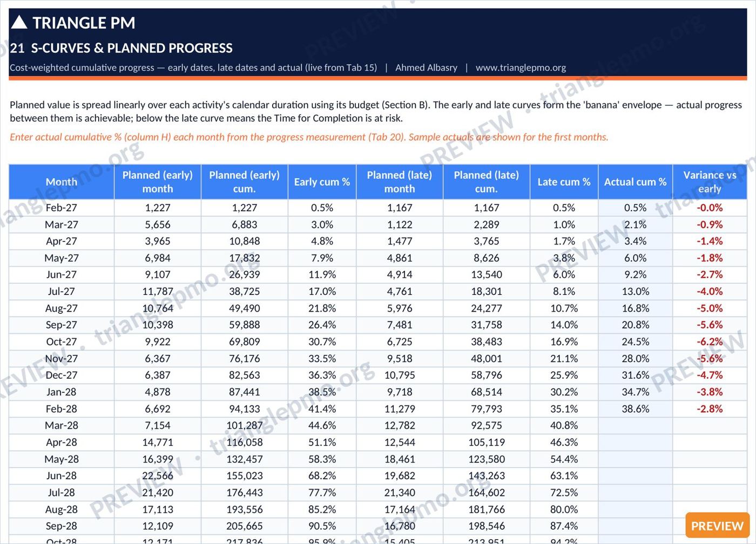This screenshot has height=544, width=756.
Task: Select the Jun-27 month cell
Action: click(x=62, y=275)
